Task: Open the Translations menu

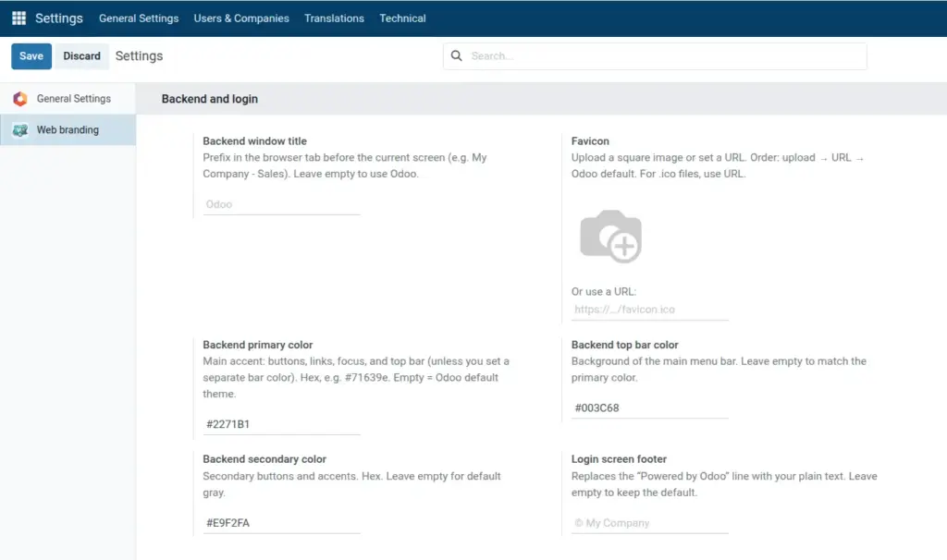Action: (x=334, y=18)
